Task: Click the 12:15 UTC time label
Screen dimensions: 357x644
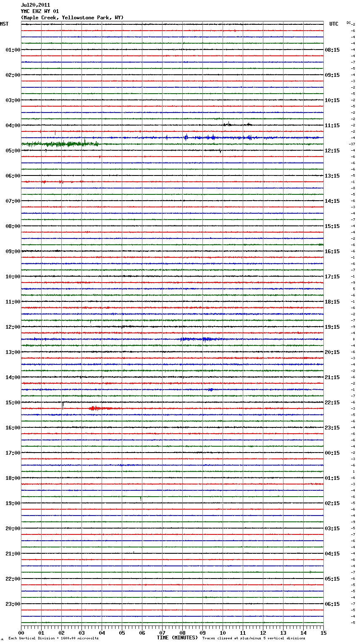Action: tap(332, 151)
